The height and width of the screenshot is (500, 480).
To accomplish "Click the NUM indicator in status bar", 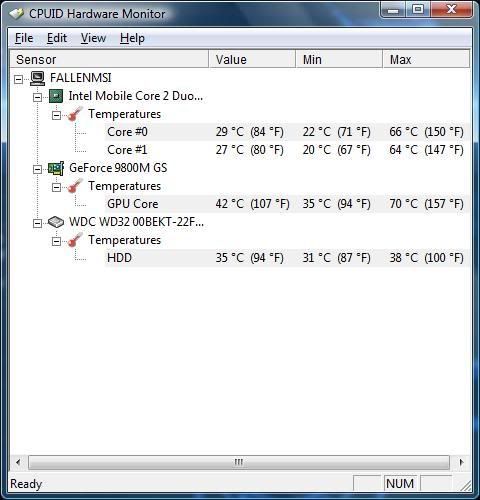I will click(x=400, y=484).
